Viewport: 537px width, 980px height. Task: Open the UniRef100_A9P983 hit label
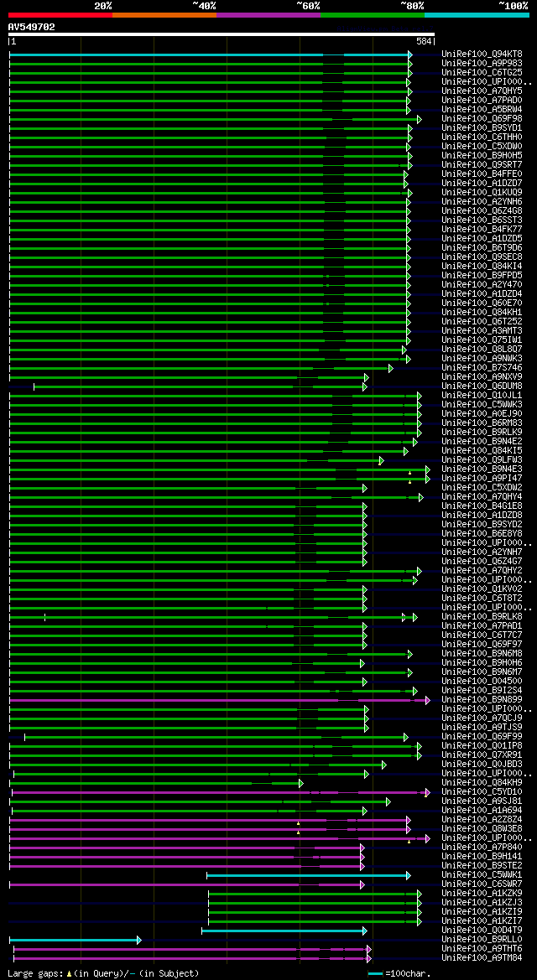[482, 63]
